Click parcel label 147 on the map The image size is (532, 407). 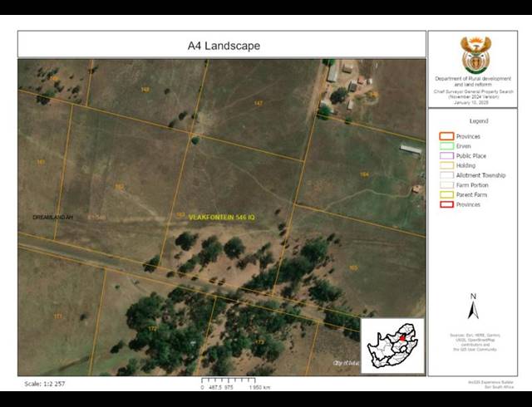pos(259,103)
